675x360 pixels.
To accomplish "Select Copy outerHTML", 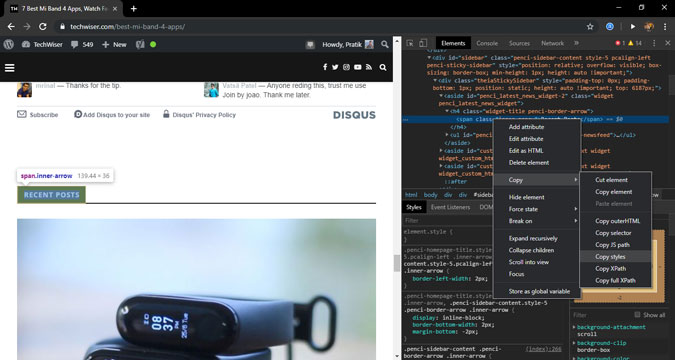I will coord(616,221).
